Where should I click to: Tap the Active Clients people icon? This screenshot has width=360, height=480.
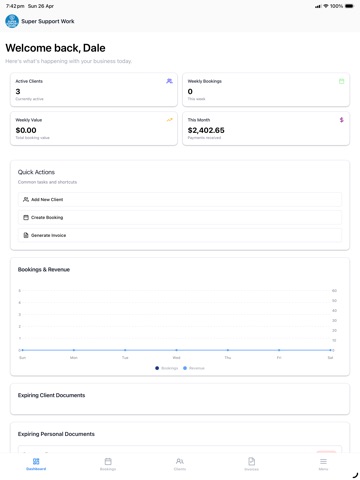[x=169, y=81]
